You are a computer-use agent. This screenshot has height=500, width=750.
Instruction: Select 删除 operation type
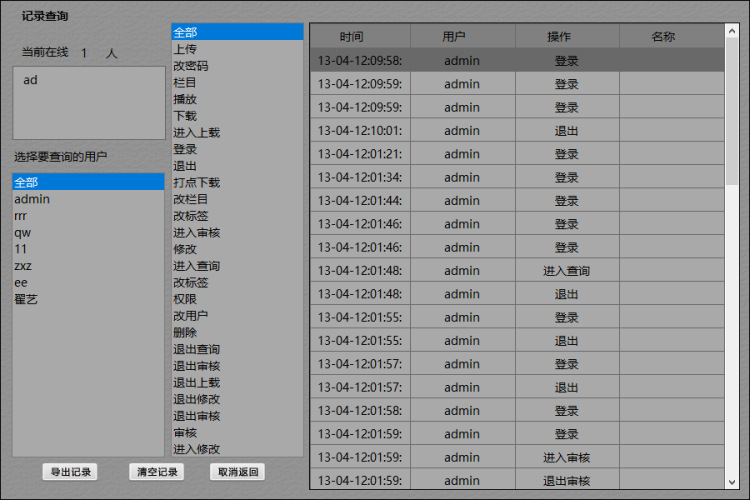pyautogui.click(x=185, y=332)
